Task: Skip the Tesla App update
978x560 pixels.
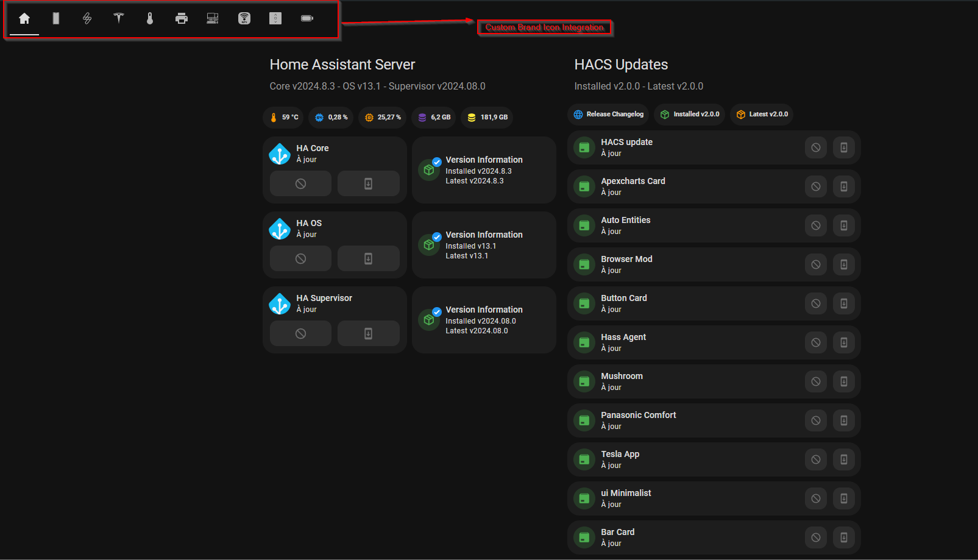Action: 815,459
